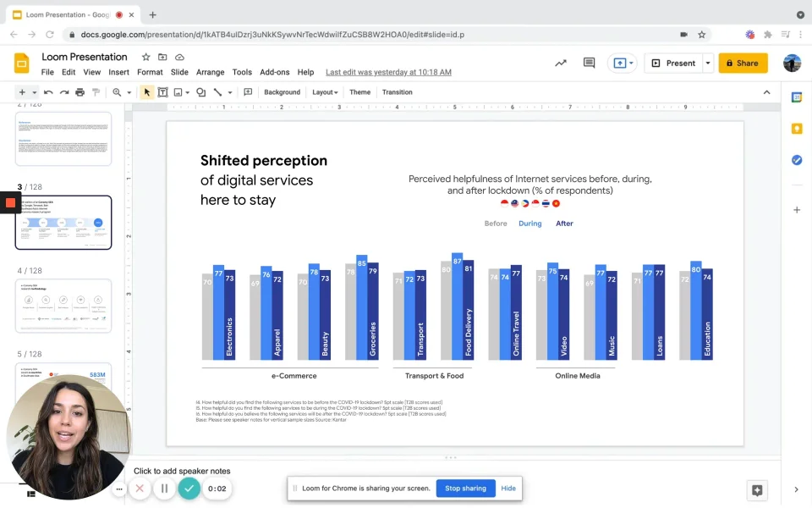The image size is (812, 508).
Task: Select the shape tool icon
Action: point(201,92)
